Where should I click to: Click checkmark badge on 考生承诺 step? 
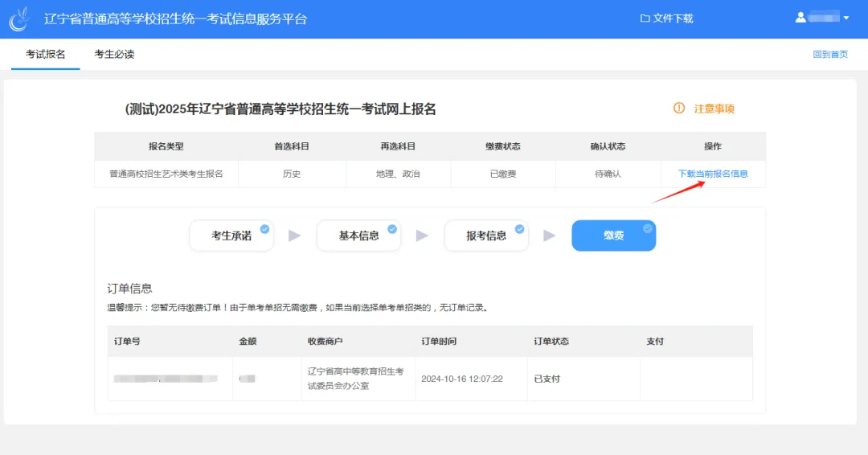click(264, 229)
